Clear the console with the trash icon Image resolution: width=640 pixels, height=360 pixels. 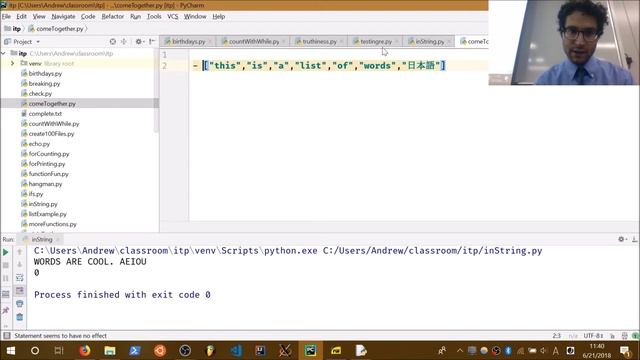tap(20, 317)
